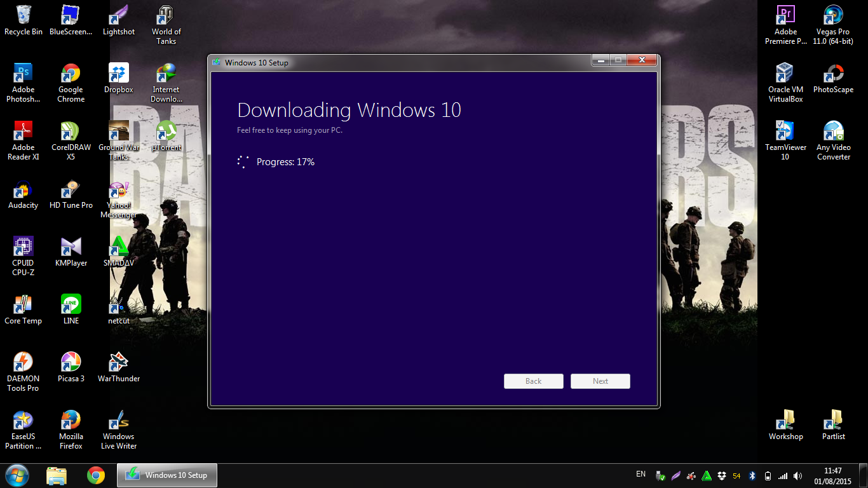
Task: Open Oracle VM VirtualBox shortcut
Action: pos(786,83)
